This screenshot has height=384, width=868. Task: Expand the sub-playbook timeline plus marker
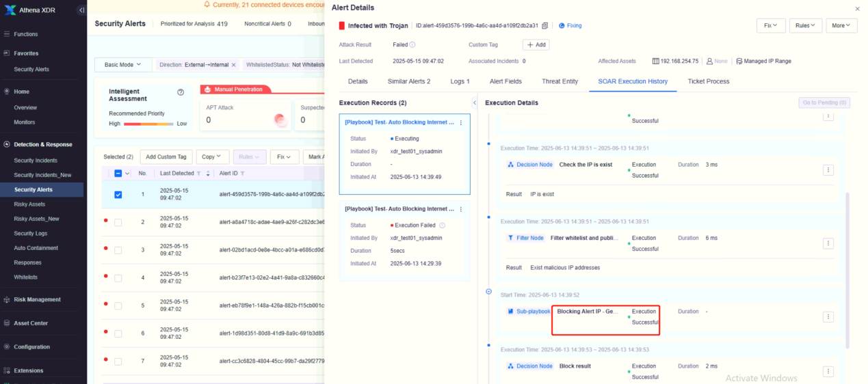coord(488,292)
